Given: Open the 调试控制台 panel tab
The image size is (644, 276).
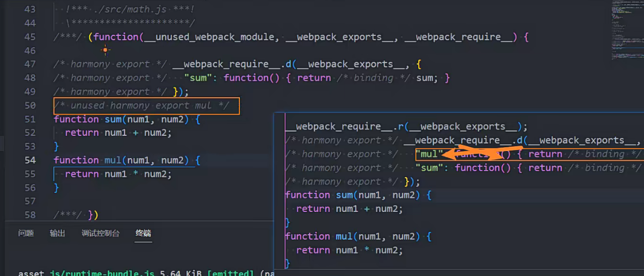Looking at the screenshot, I should click(x=100, y=234).
